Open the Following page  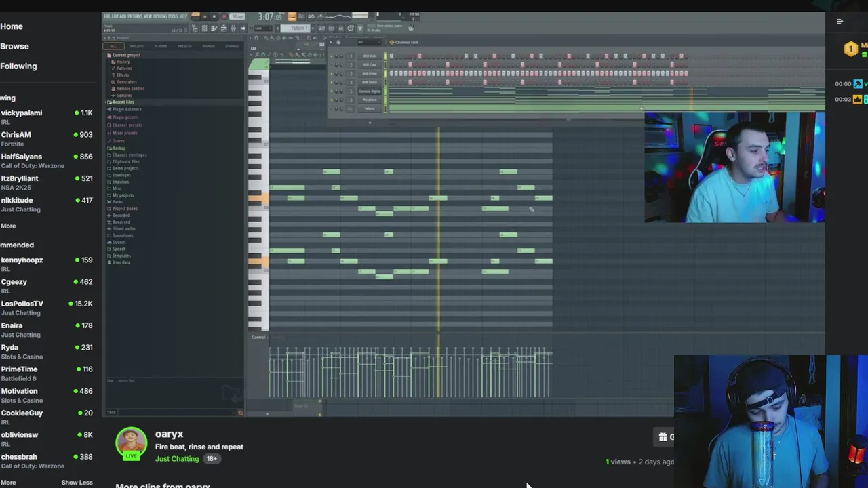coord(18,66)
